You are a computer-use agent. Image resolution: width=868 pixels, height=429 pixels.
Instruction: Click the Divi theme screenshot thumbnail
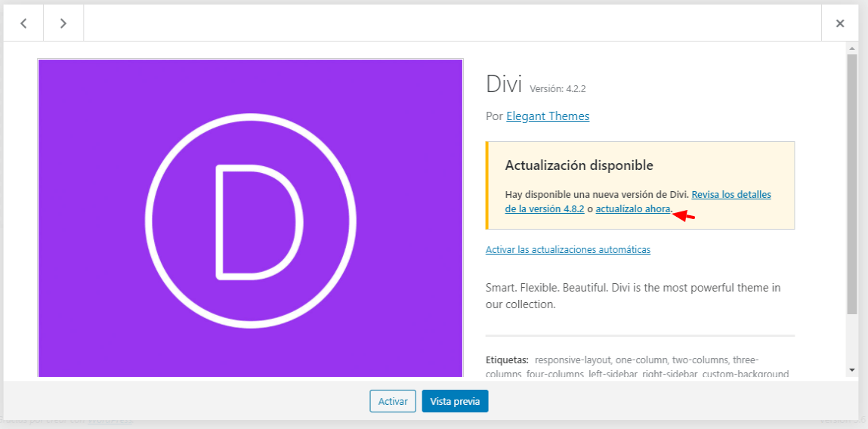[250, 218]
